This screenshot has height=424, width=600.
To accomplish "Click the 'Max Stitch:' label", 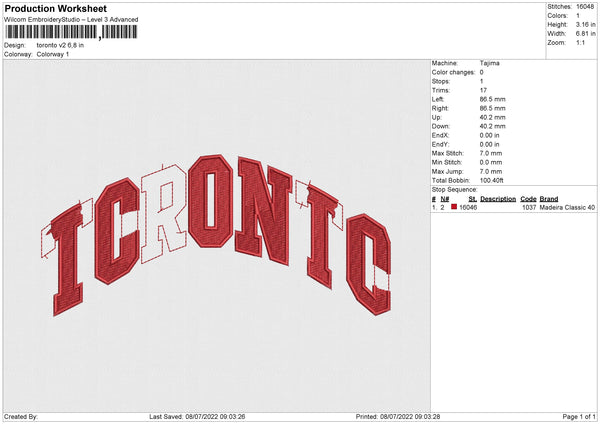I will click(x=448, y=153).
